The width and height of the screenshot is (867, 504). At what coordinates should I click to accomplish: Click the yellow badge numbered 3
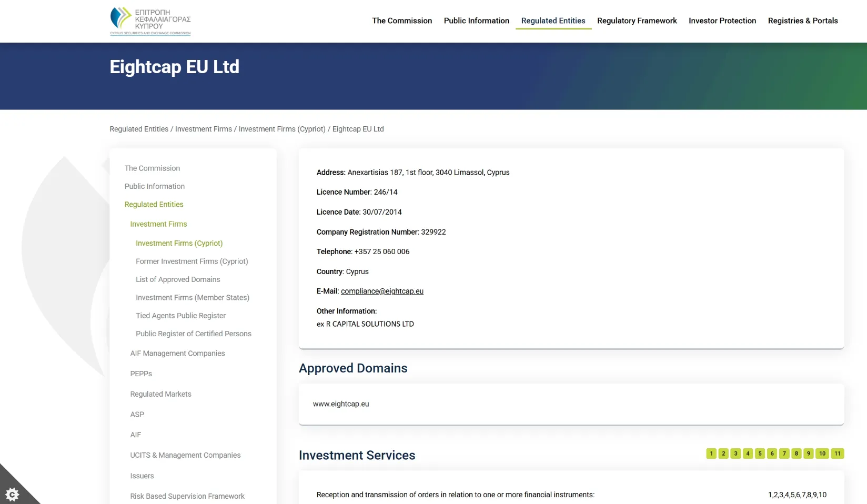click(x=735, y=453)
